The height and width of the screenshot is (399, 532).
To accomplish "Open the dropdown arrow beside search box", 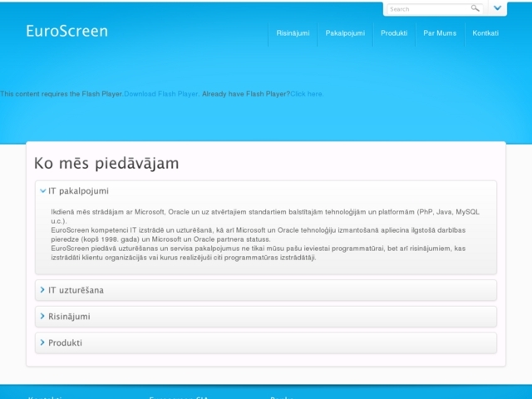I will coord(497,8).
